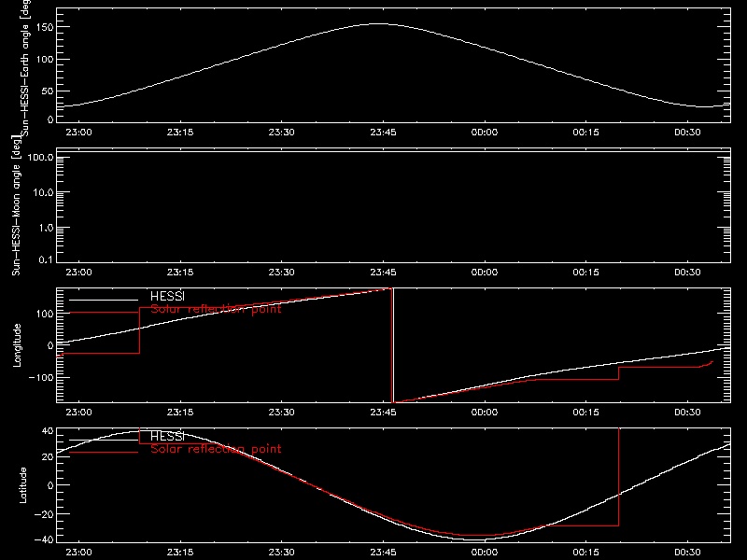Click 23:30 label under Longitude plot
The height and width of the screenshot is (560, 747).
(282, 412)
